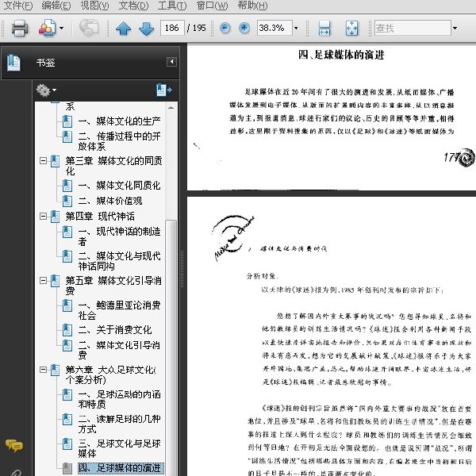Viewport: 476px width, 476px height.
Task: Zoom out with the minus button
Action: click(x=225, y=29)
